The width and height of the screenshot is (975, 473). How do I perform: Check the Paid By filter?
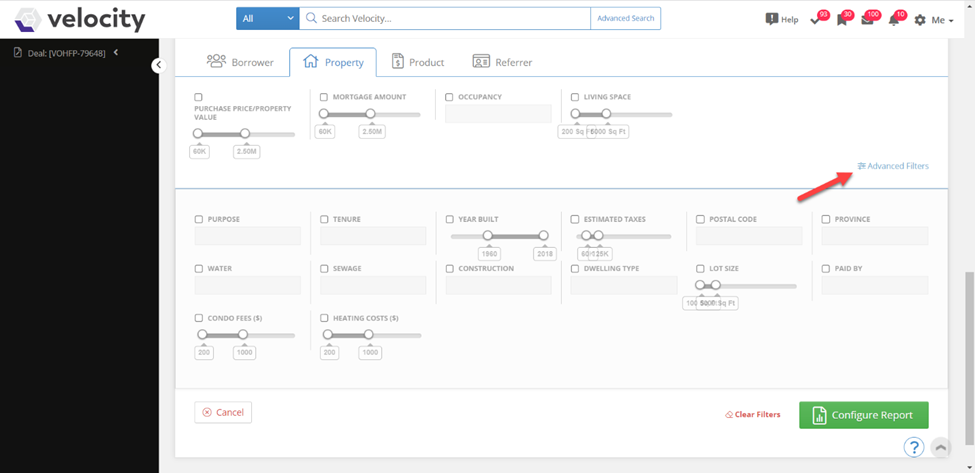826,269
